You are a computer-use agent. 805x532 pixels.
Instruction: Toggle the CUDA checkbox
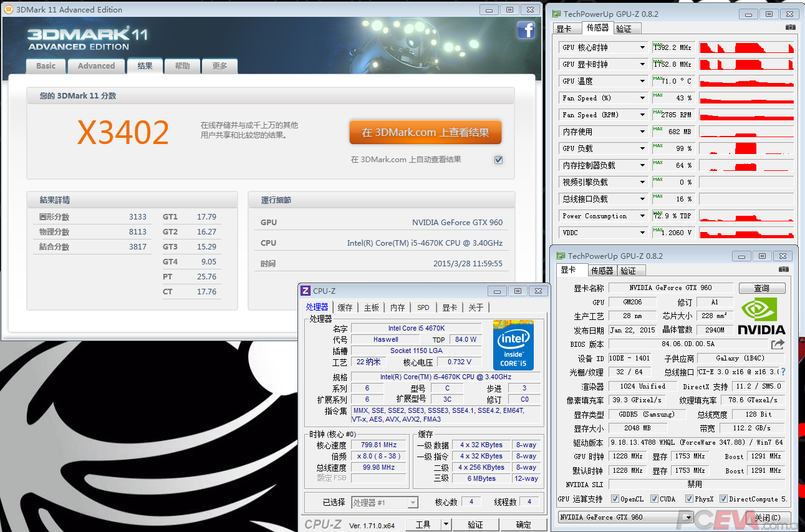click(x=654, y=499)
